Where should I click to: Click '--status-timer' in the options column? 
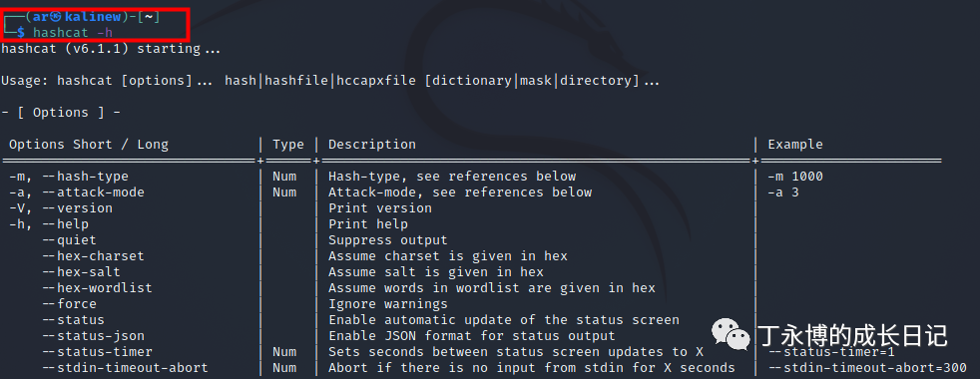coord(97,351)
